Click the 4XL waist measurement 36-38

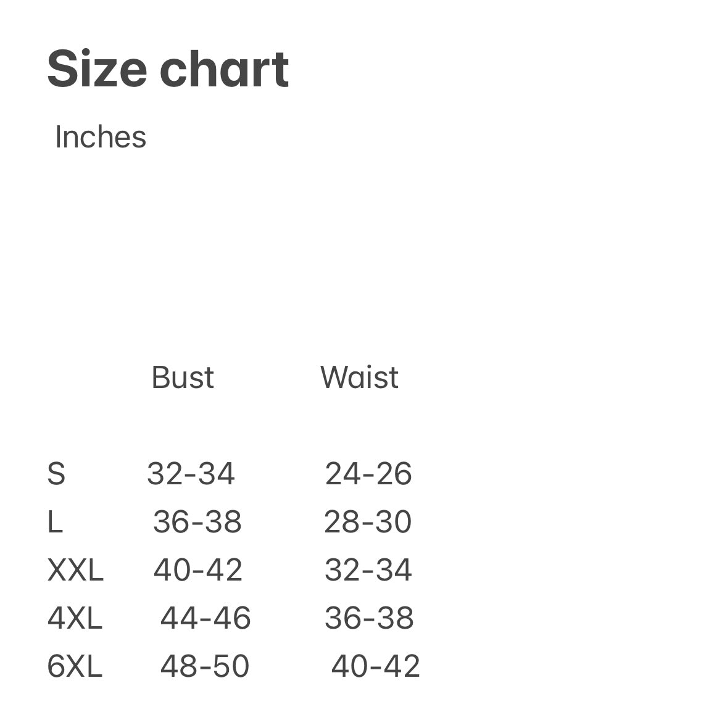coord(369,618)
